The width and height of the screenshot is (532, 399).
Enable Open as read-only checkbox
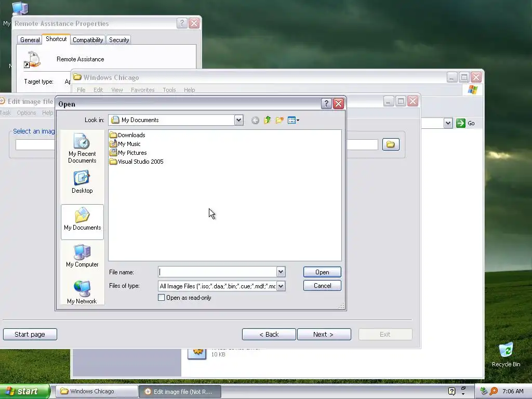(x=162, y=298)
